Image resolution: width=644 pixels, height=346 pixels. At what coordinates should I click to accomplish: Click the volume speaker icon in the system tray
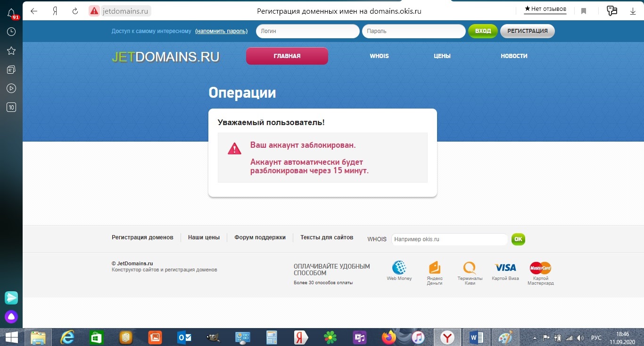click(x=580, y=338)
